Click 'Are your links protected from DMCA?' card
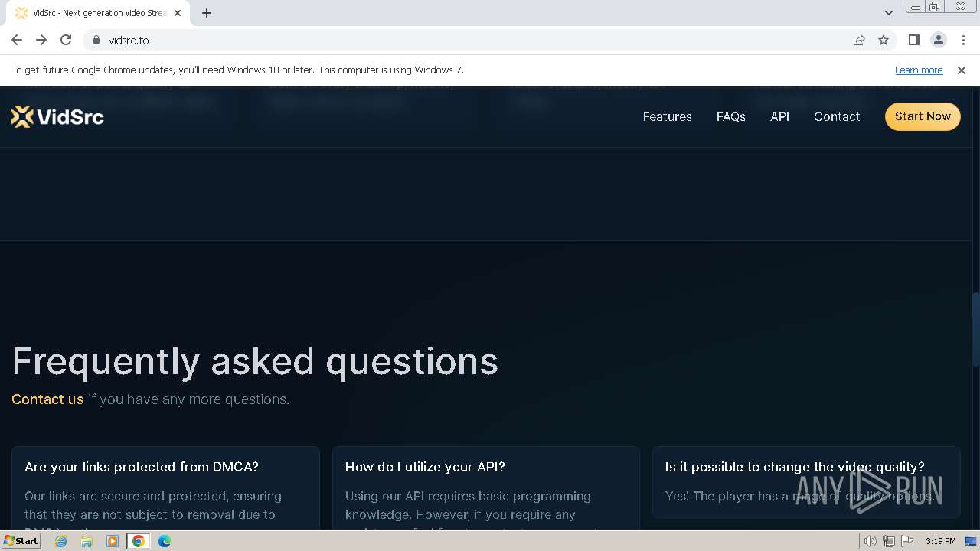The height and width of the screenshot is (551, 980). (x=165, y=488)
